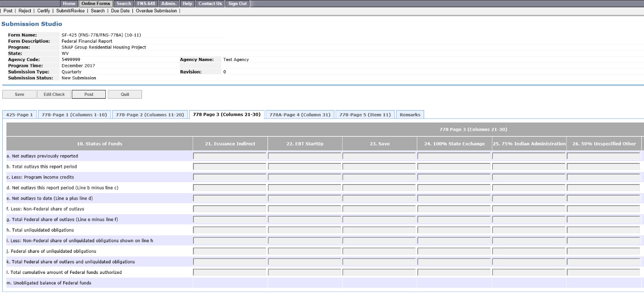Viewport: 644px width, 295px height.
Task: Open the Certify submenu link
Action: [44, 11]
